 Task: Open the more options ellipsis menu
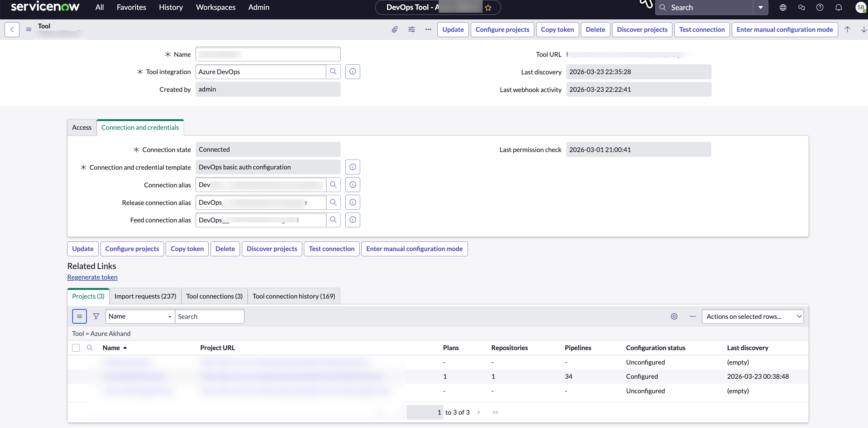[x=428, y=29]
